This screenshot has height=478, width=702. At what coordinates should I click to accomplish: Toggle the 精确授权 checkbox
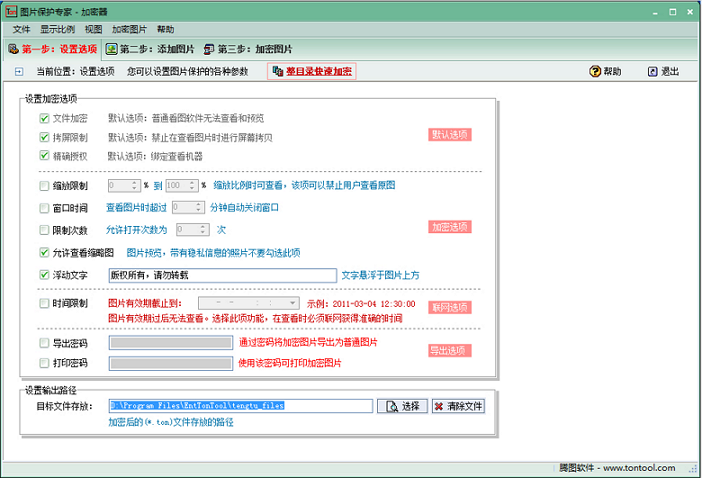(44, 156)
